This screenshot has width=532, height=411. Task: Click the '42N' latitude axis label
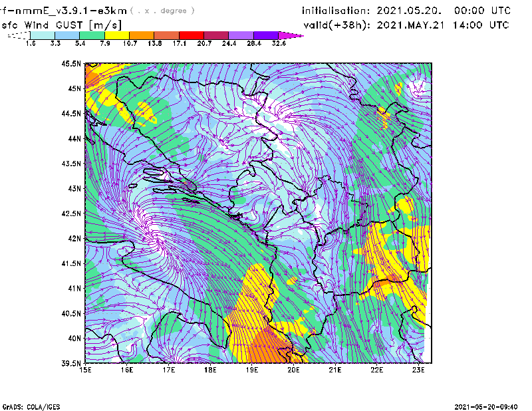click(x=74, y=238)
